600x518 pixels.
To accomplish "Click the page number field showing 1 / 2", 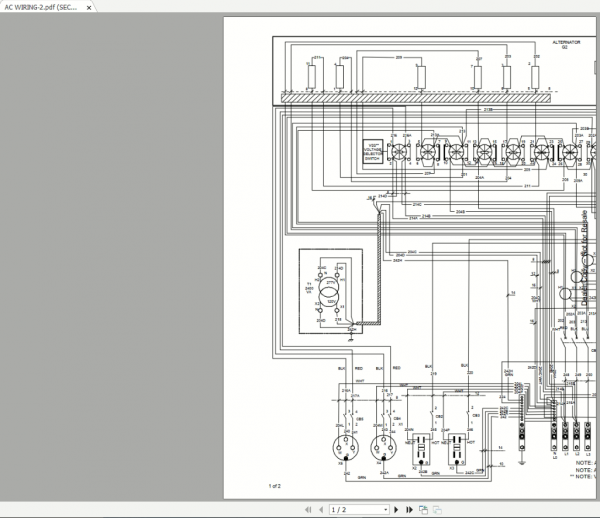I will point(345,510).
